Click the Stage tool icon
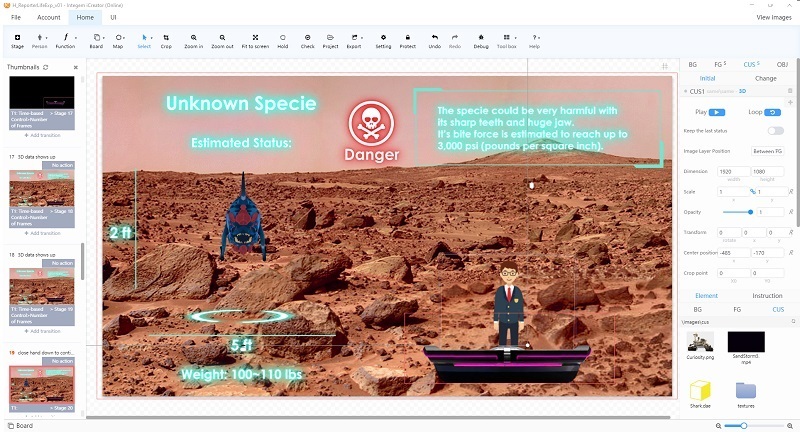 point(17,37)
